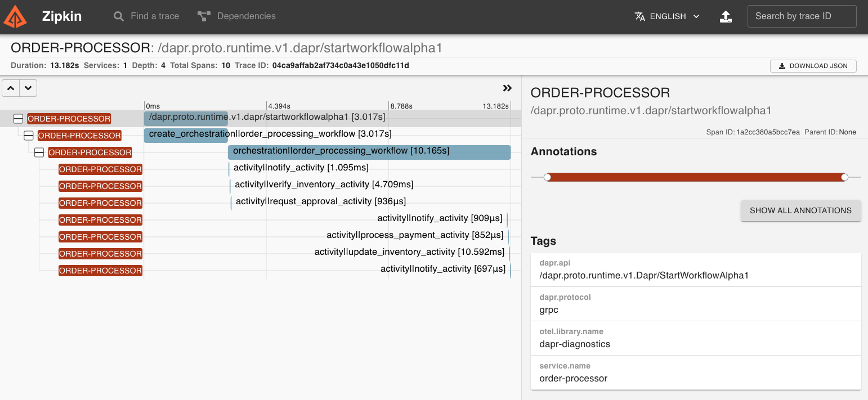The width and height of the screenshot is (868, 400).
Task: Select the orchestration order_processing_workflow span bar
Action: click(x=369, y=152)
